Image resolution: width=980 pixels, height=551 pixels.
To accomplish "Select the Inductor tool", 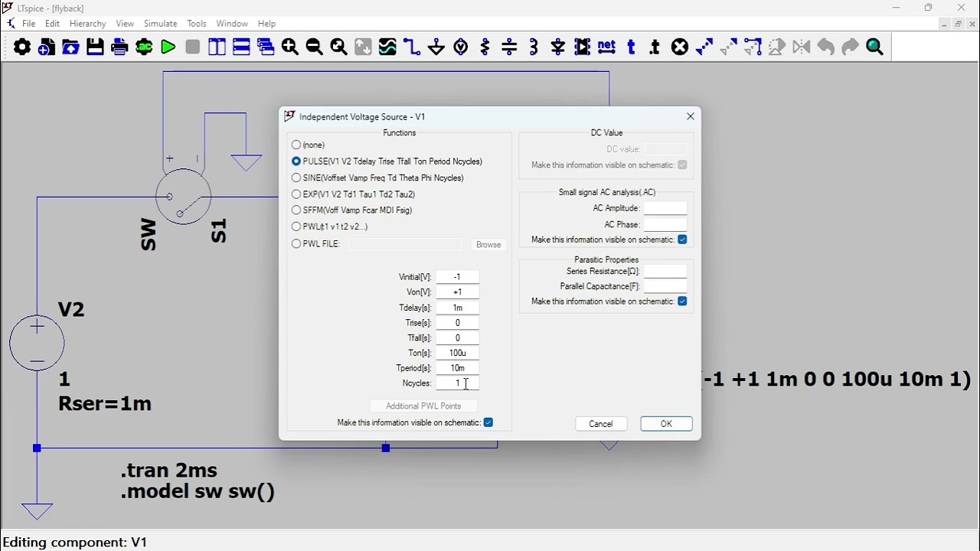I will [534, 47].
